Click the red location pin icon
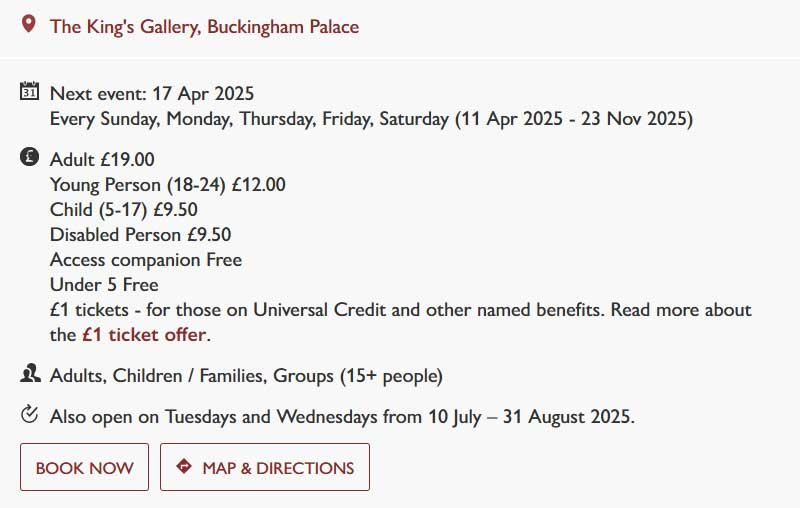The height and width of the screenshot is (508, 808). point(29,25)
